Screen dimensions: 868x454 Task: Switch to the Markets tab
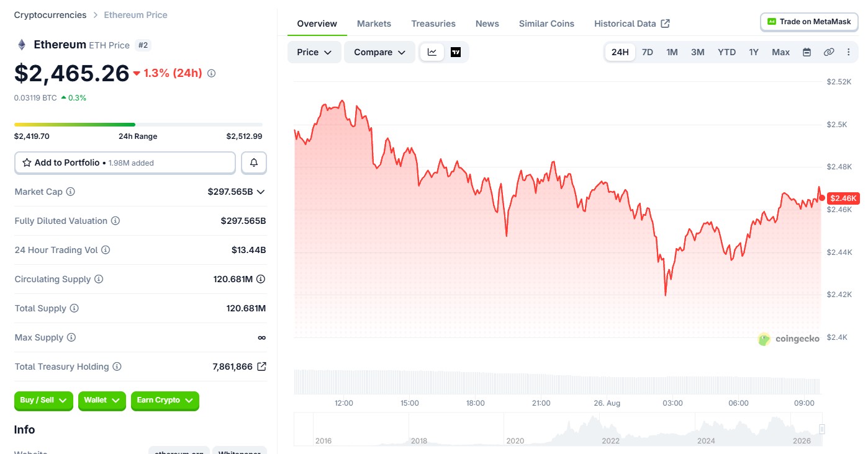tap(374, 24)
